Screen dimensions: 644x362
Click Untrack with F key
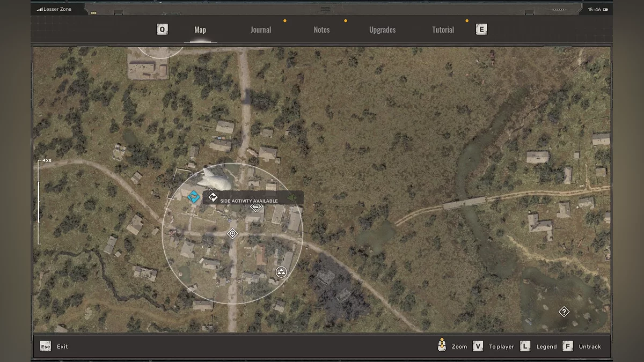tap(582, 346)
